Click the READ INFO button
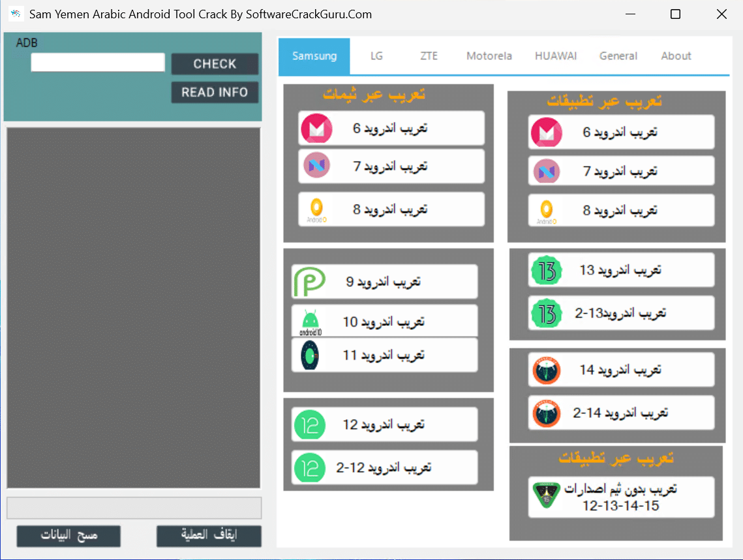Image resolution: width=743 pixels, height=560 pixels. coord(215,93)
